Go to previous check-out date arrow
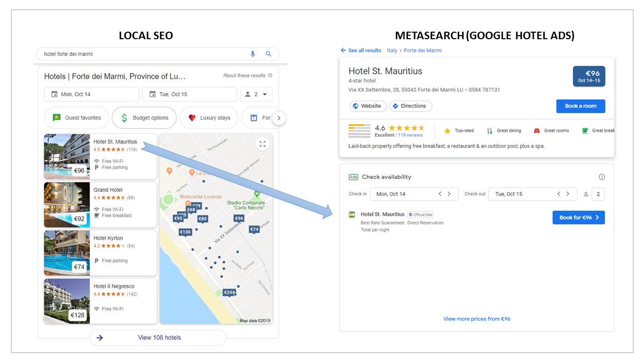The width and height of the screenshot is (644, 362). click(x=558, y=194)
